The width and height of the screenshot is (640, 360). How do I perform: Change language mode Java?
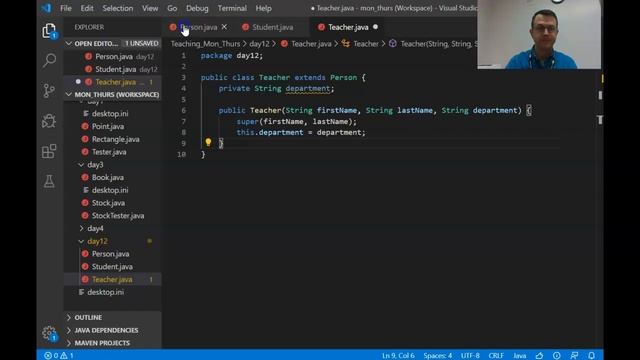519,356
